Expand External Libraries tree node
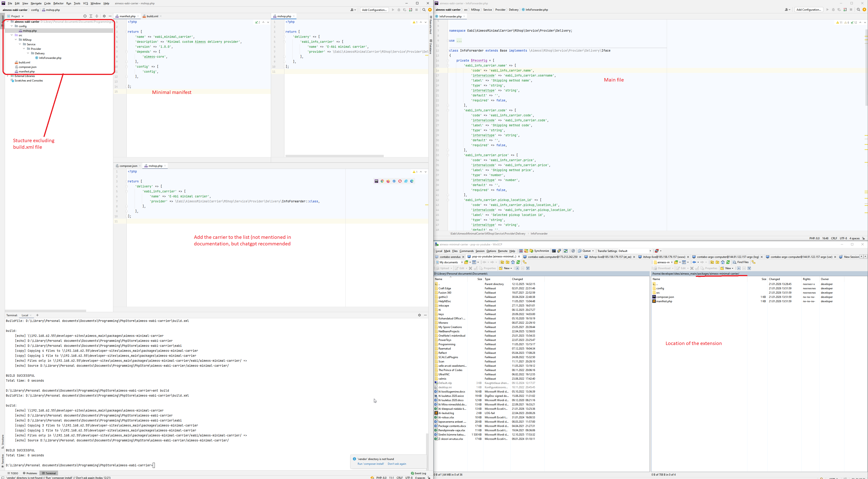This screenshot has height=479, width=868. (8, 76)
